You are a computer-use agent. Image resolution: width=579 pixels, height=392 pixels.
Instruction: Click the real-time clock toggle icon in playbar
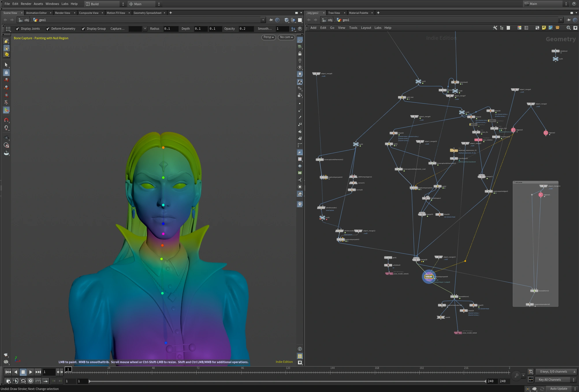pyautogui.click(x=31, y=381)
